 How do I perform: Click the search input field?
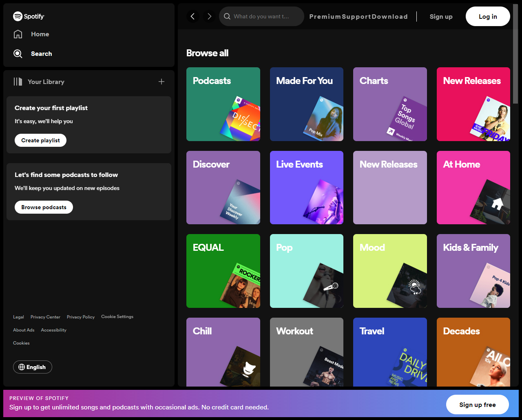(261, 16)
